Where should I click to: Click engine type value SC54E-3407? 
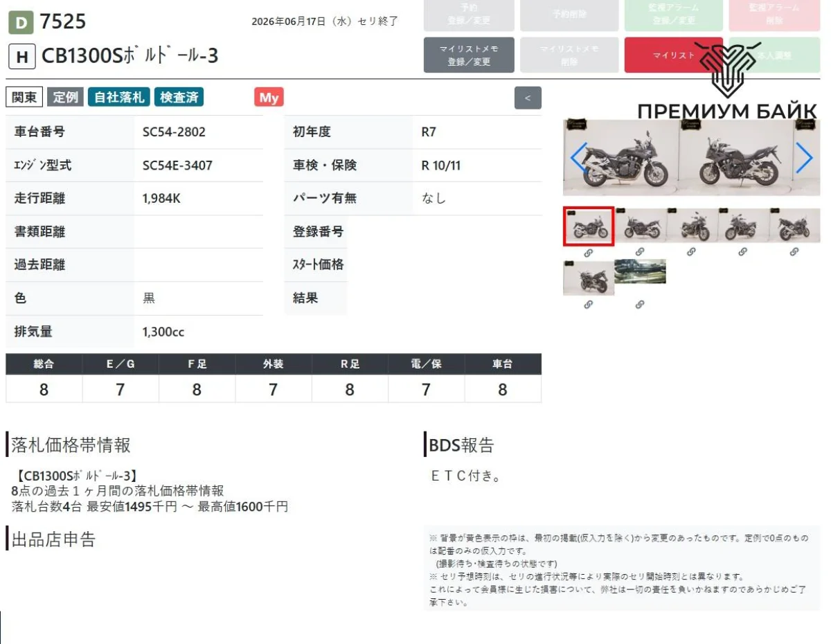coord(177,166)
